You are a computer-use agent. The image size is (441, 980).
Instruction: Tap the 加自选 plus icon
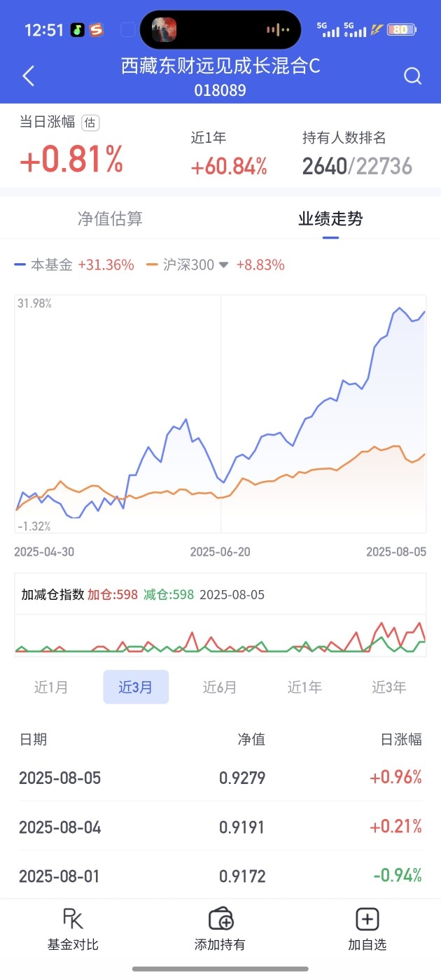[x=367, y=918]
